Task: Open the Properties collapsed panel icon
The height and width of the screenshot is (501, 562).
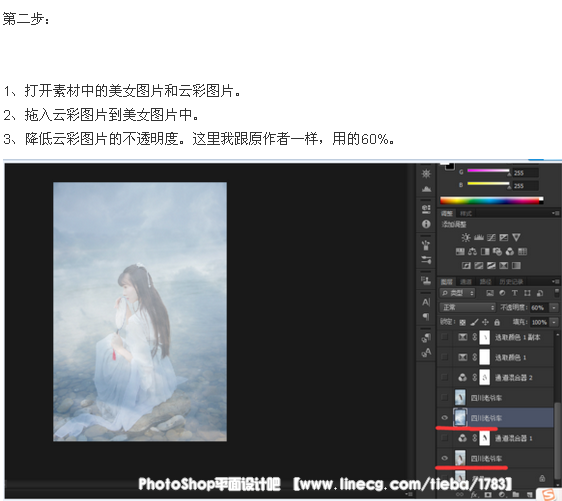Action: (426, 209)
